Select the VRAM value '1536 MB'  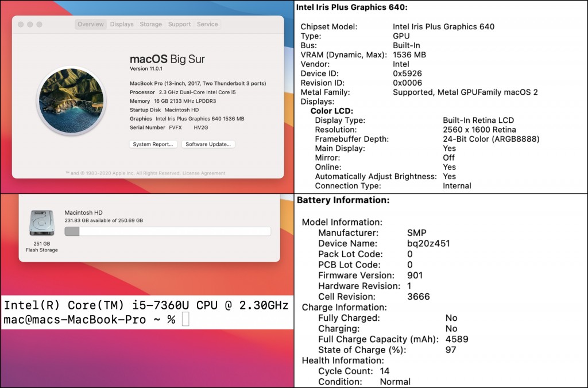point(409,55)
